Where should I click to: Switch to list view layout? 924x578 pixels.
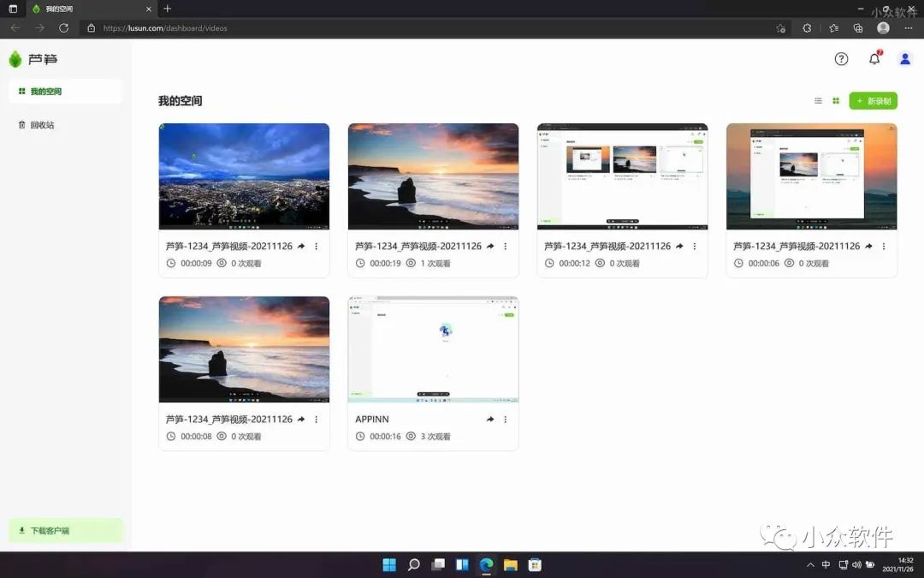point(818,101)
